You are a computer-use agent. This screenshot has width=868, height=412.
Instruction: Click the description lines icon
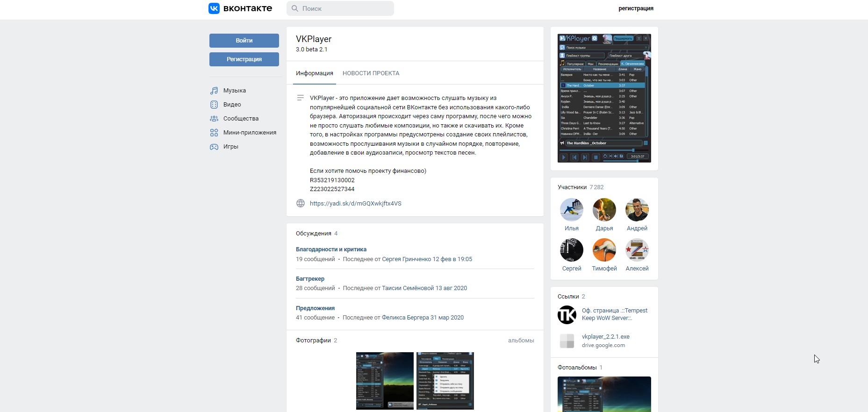pyautogui.click(x=301, y=98)
